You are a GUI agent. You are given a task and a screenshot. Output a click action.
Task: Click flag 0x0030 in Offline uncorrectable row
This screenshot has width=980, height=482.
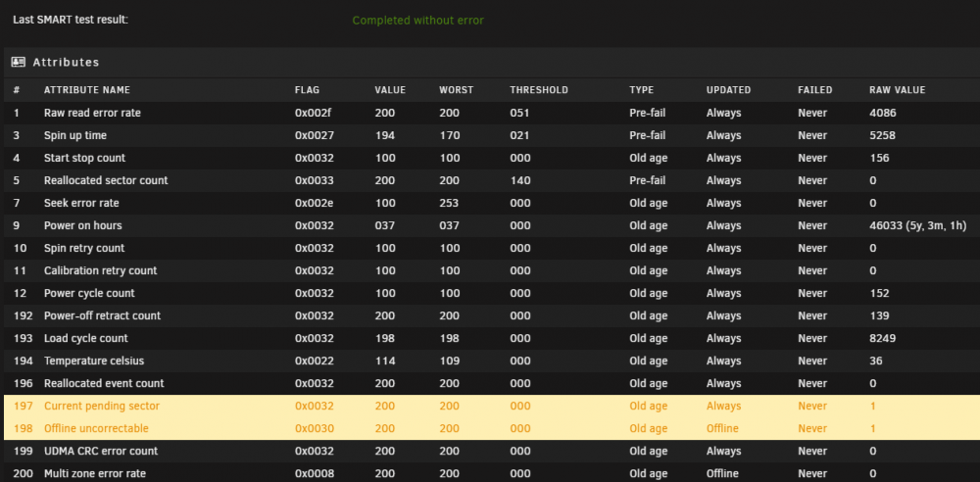pyautogui.click(x=314, y=428)
